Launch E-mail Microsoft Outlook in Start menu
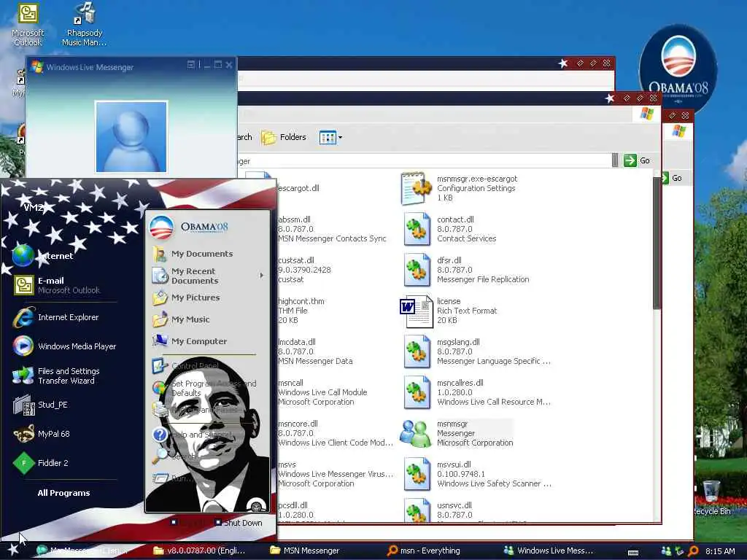 point(57,285)
